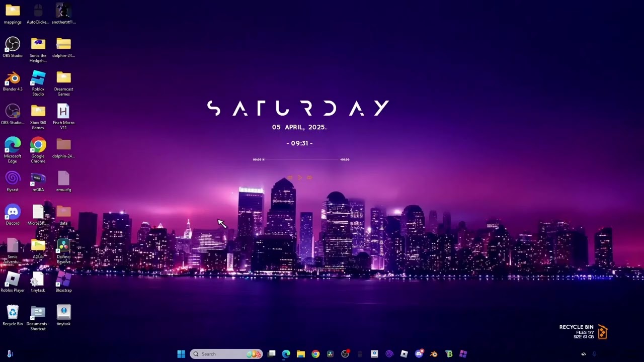The height and width of the screenshot is (362, 644).
Task: Click the 09:31 clock widget
Action: [x=300, y=143]
